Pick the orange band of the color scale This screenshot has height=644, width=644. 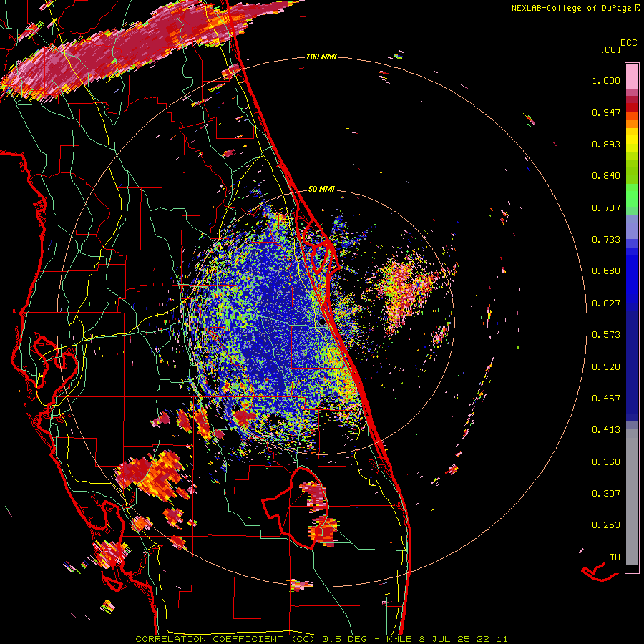(632, 124)
